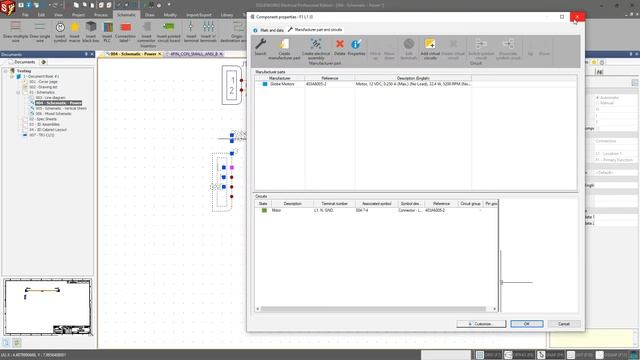Click scroll right arrow of circuits table
The image size is (640, 360).
pyautogui.click(x=495, y=309)
